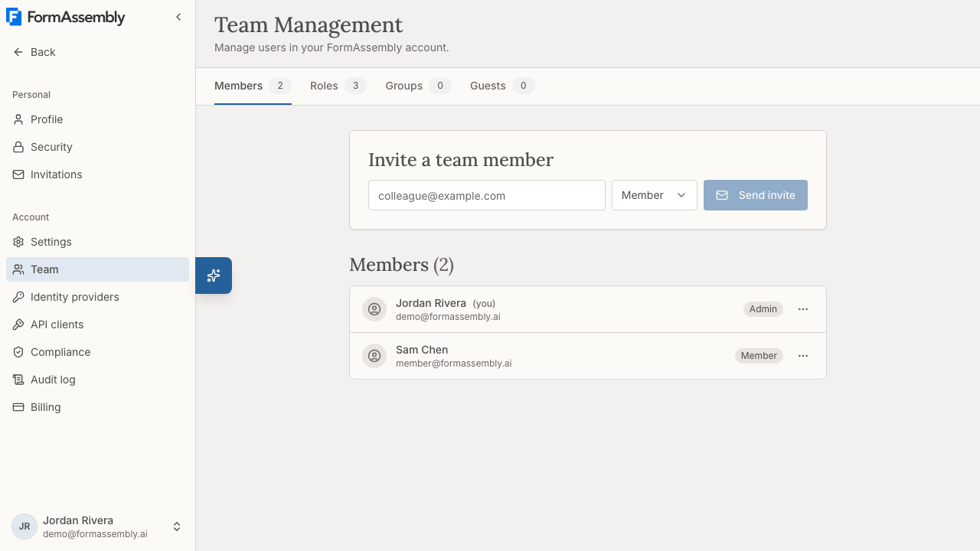The height and width of the screenshot is (551, 980).
Task: Expand the Jordan Rivera account switcher
Action: 97,527
